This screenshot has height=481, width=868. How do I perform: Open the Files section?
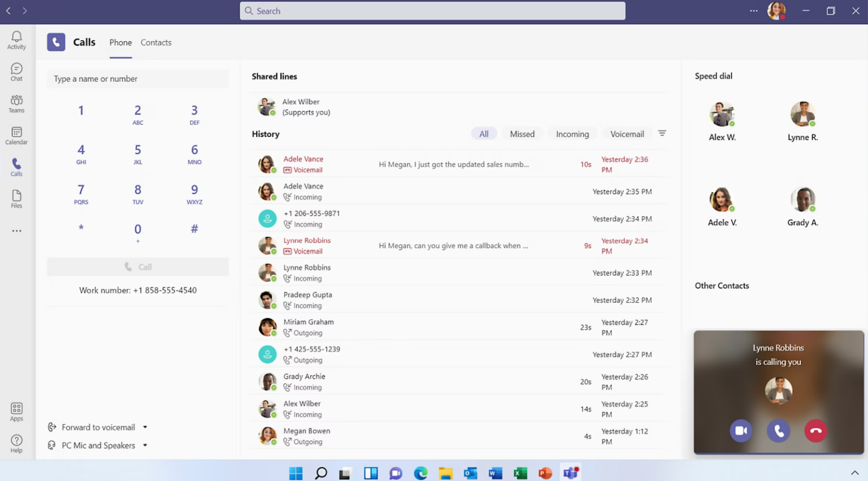click(16, 198)
